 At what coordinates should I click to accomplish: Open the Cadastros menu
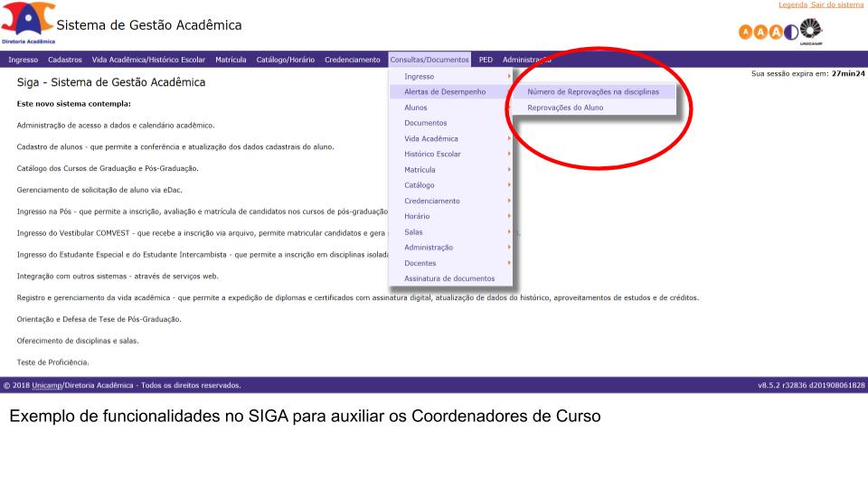[x=65, y=60]
